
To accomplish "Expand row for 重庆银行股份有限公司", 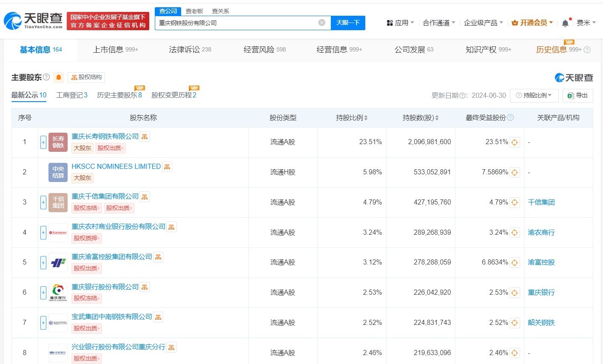I will click(43, 293).
